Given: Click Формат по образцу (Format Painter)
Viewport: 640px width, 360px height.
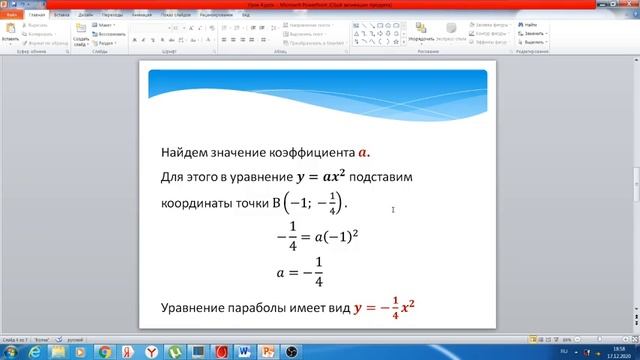Looking at the screenshot, I should pos(45,43).
